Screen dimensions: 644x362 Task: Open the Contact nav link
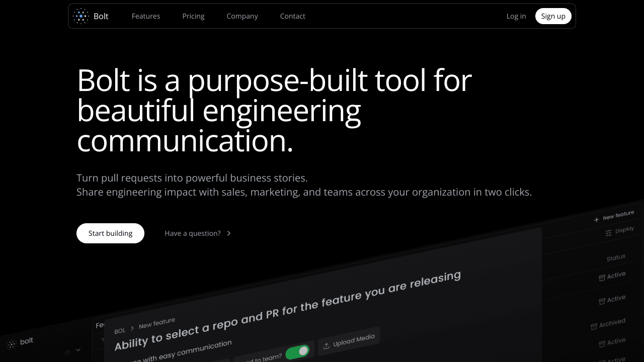tap(292, 16)
